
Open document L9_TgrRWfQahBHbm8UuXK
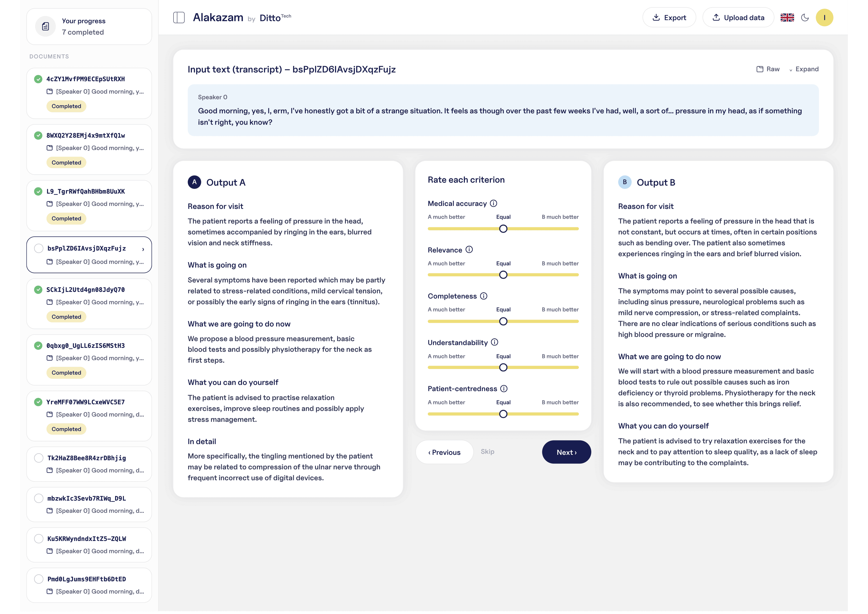[89, 206]
